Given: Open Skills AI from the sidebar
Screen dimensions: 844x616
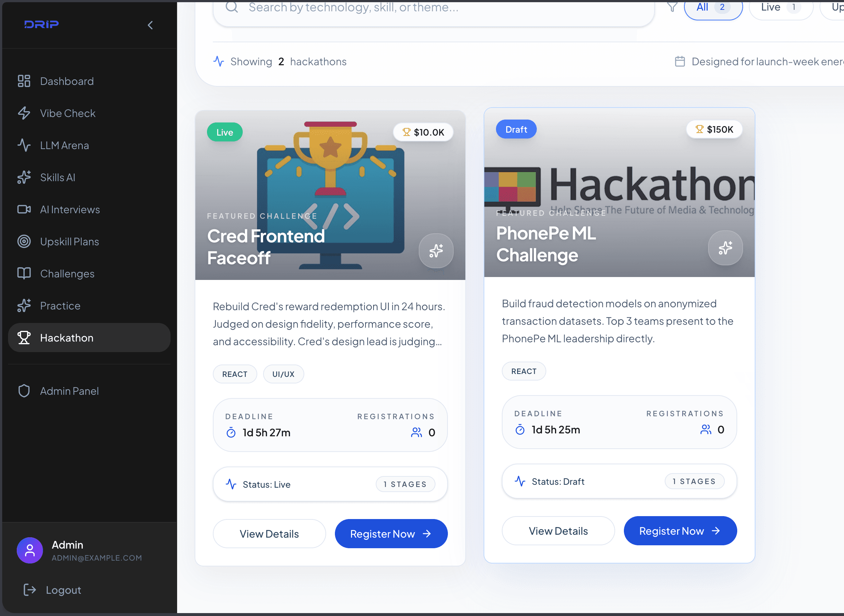Looking at the screenshot, I should point(89,178).
